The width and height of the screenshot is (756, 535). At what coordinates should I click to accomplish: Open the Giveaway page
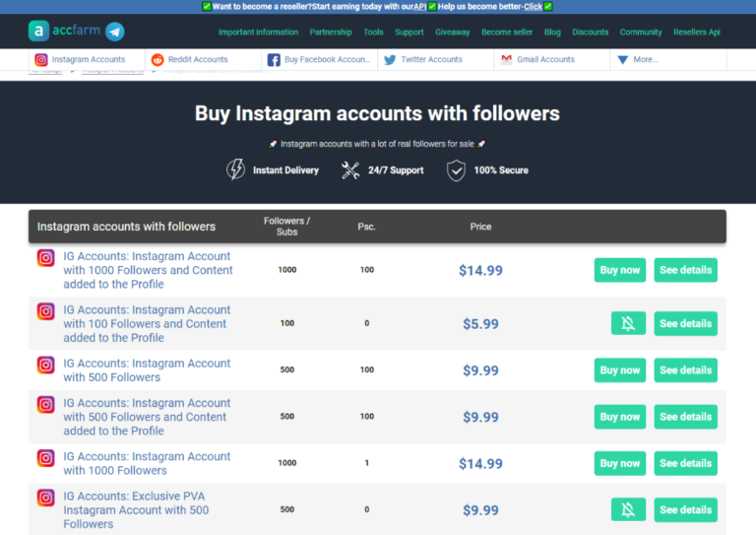pyautogui.click(x=452, y=32)
